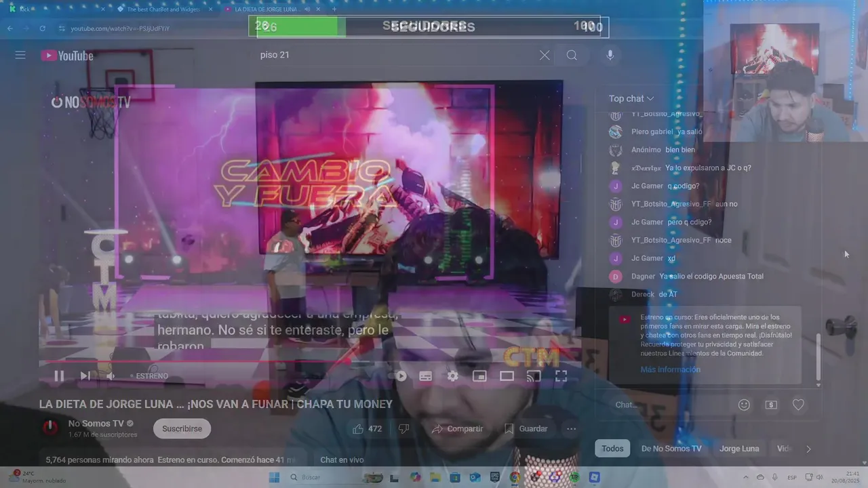Open Outlook from the taskbar

pos(475,477)
